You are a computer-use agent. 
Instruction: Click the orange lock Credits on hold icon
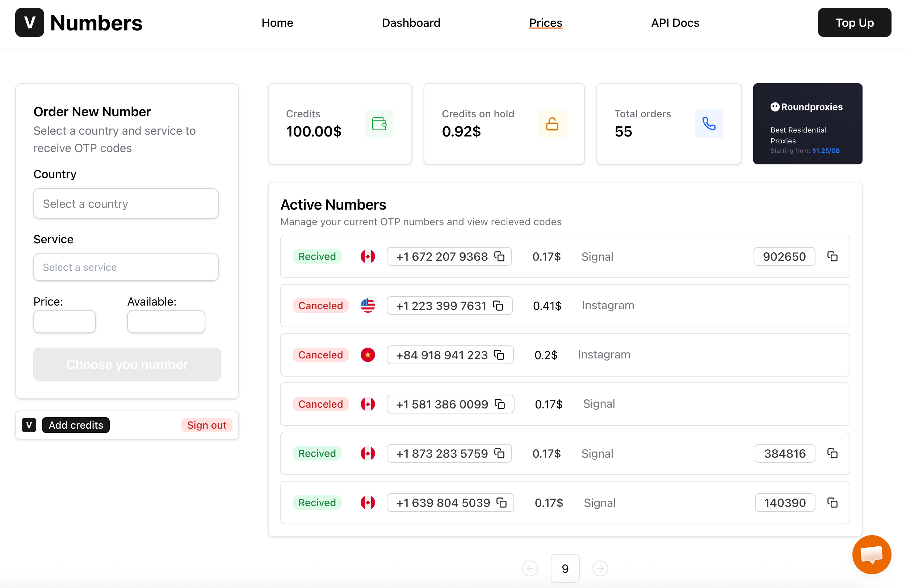[x=552, y=124]
